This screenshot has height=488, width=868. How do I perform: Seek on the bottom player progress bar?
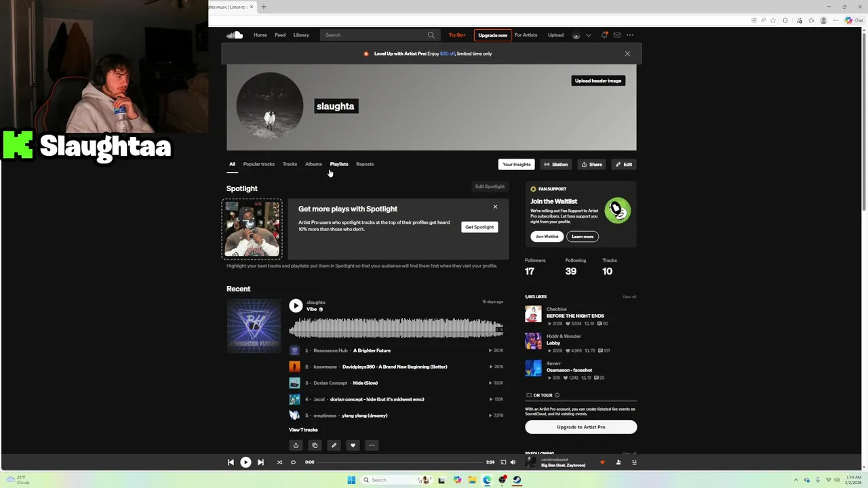click(400, 462)
